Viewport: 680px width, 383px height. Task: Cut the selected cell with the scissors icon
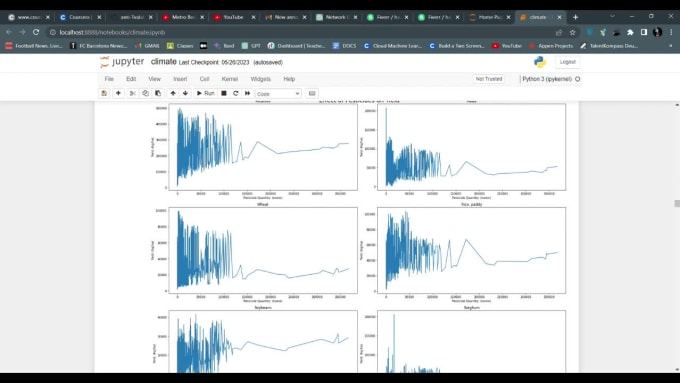133,93
